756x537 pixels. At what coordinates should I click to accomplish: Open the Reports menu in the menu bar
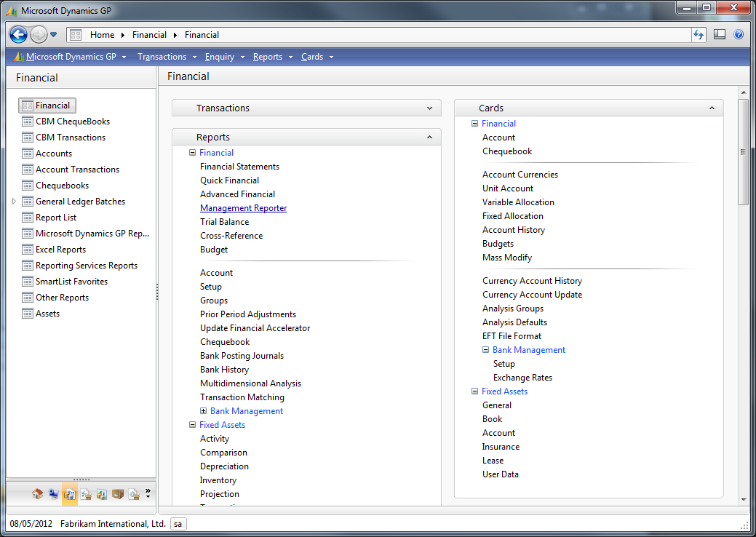pos(273,57)
